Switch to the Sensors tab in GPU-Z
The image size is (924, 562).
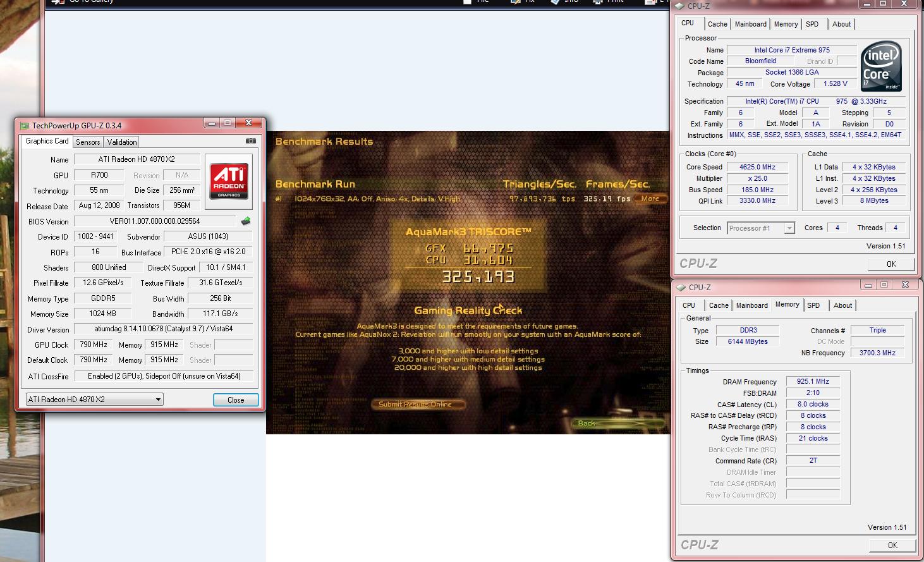coord(88,142)
